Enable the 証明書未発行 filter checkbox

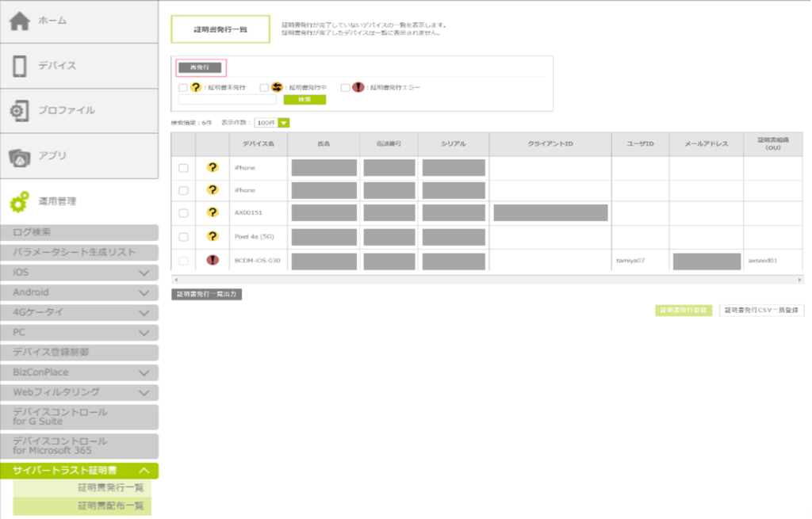[183, 88]
